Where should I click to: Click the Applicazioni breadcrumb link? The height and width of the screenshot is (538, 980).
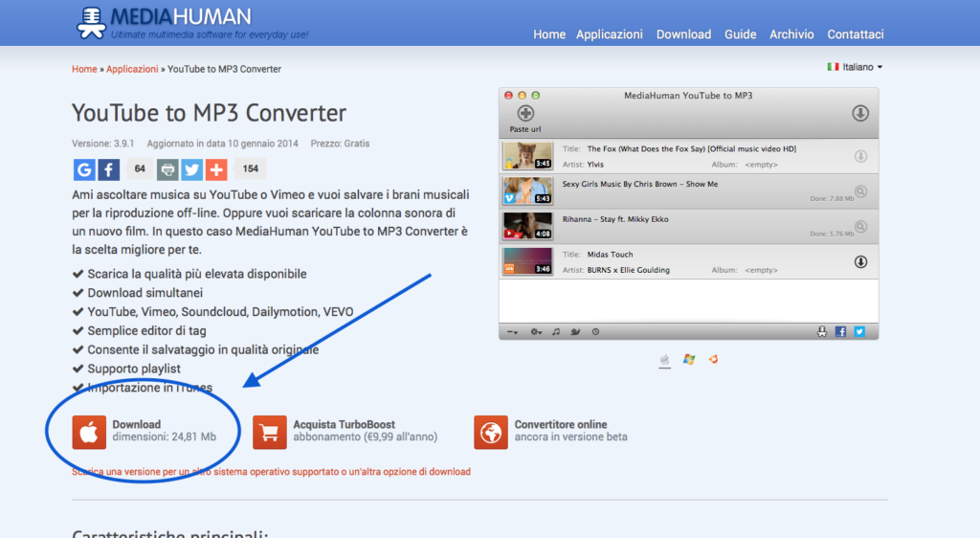coord(132,69)
